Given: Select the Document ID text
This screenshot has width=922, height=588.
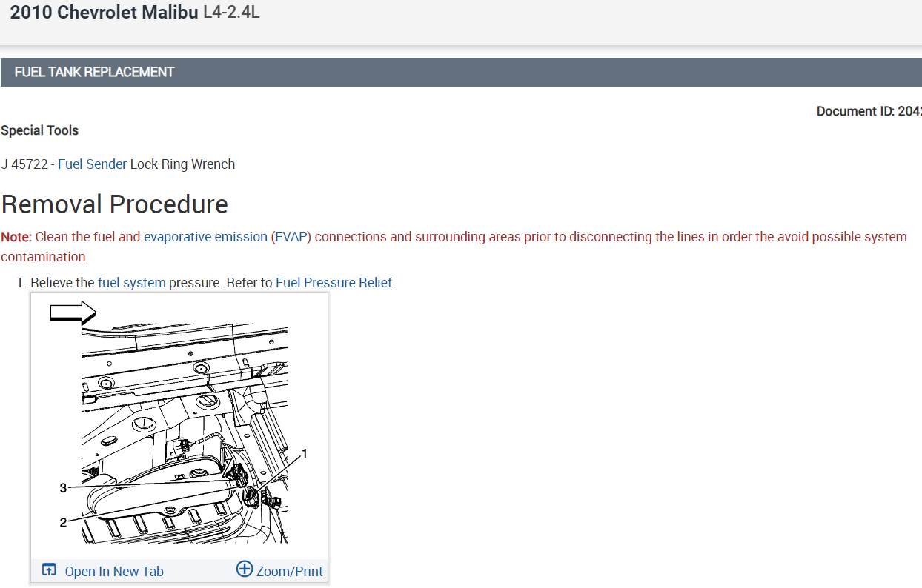Looking at the screenshot, I should point(869,111).
